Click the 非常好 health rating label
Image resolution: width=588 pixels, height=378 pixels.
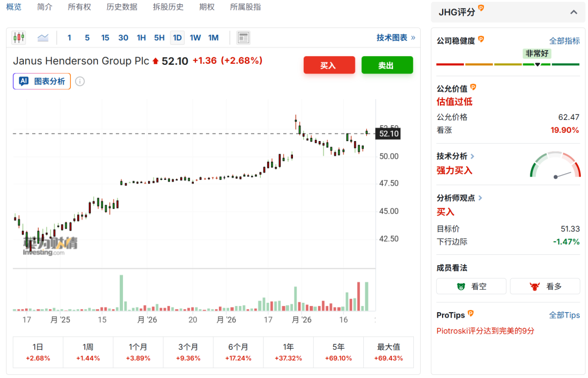coord(537,53)
